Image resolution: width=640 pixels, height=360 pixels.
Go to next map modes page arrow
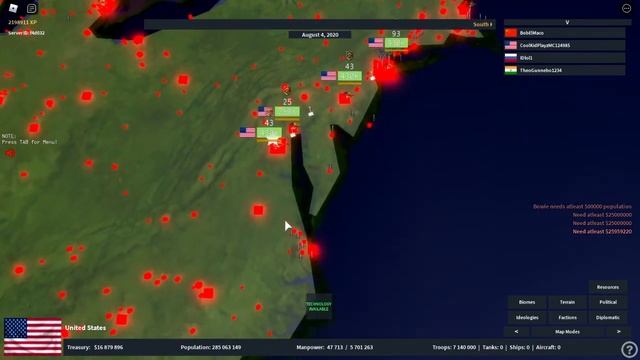point(618,332)
